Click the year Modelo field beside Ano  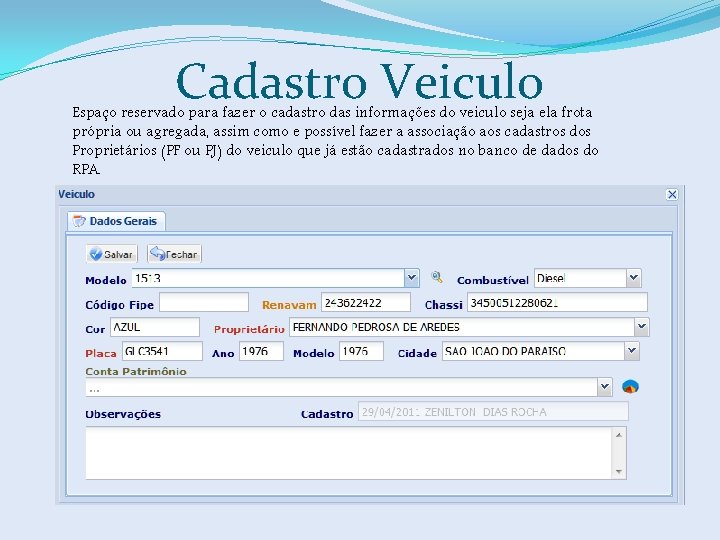pyautogui.click(x=361, y=351)
